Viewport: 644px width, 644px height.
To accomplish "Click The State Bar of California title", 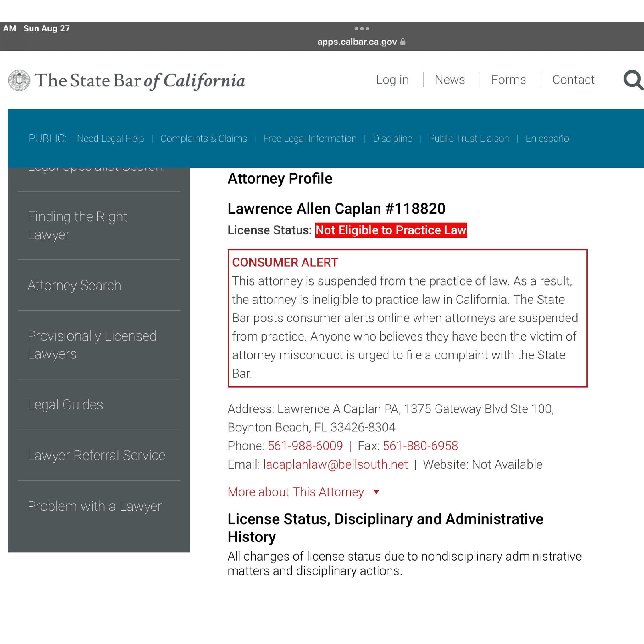I will click(x=140, y=81).
